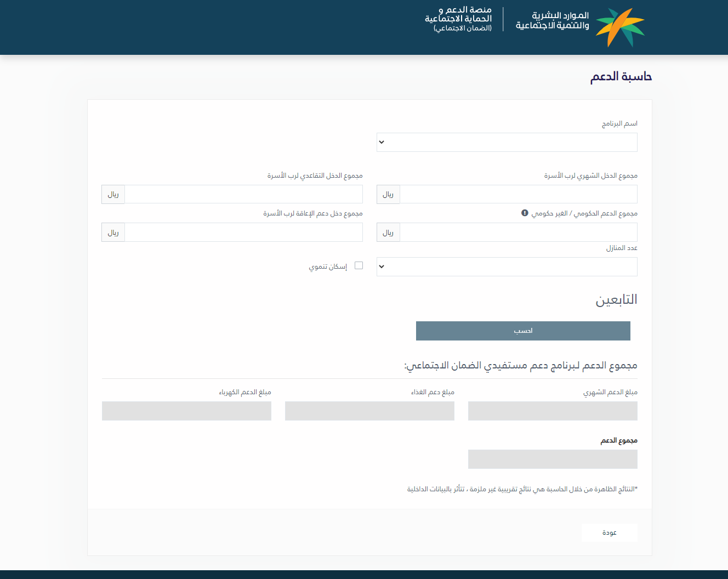
Task: Click the عودة back button
Action: click(x=609, y=532)
